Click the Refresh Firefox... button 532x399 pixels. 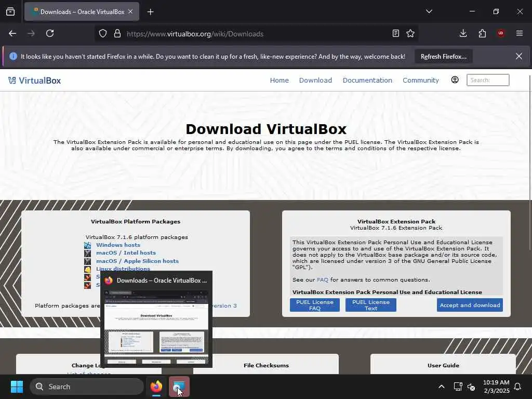[444, 57]
